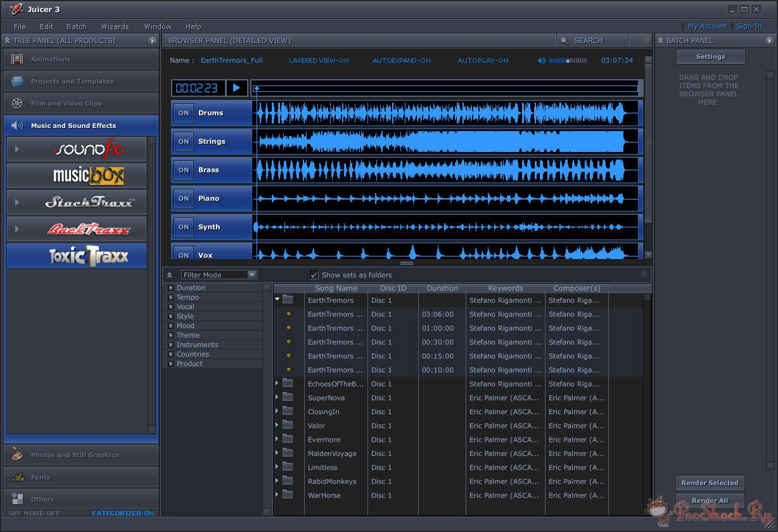The height and width of the screenshot is (532, 778).
Task: Expand the Tempo filter
Action: click(x=170, y=297)
